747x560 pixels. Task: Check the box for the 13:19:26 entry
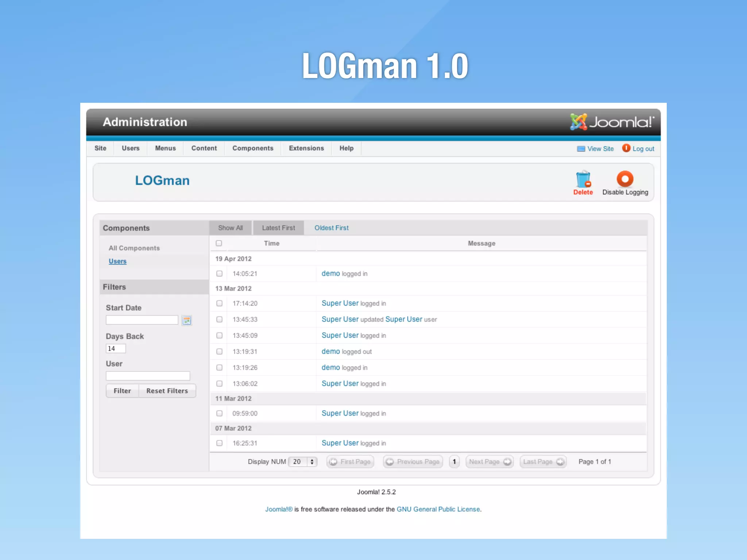click(x=219, y=367)
